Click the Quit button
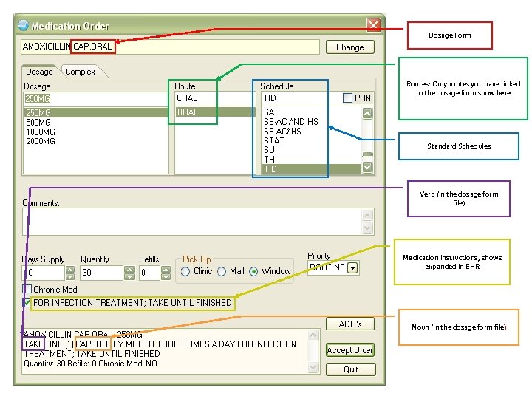This screenshot has width=532, height=399. (350, 369)
